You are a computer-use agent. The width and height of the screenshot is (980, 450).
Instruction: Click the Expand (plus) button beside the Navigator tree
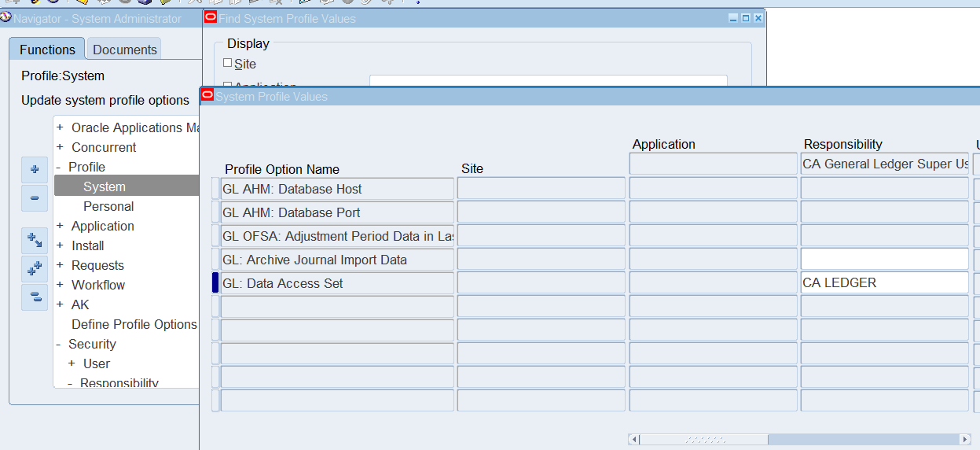click(x=35, y=170)
